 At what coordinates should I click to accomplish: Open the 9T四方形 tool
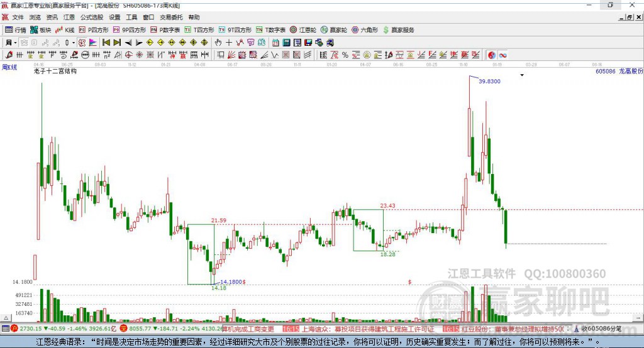pyautogui.click(x=235, y=30)
